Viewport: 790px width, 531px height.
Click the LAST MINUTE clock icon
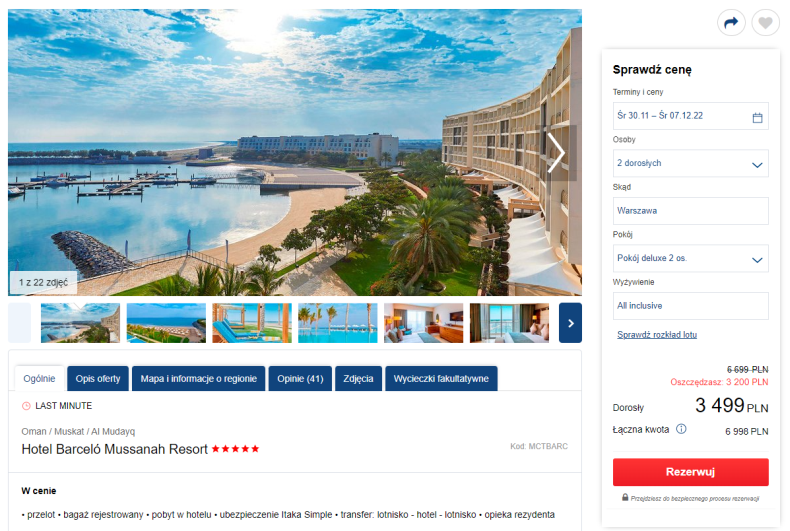[26, 406]
